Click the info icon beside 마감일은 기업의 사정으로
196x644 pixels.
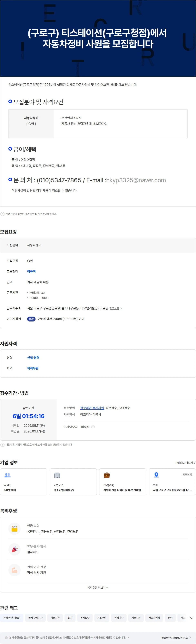[2, 445]
